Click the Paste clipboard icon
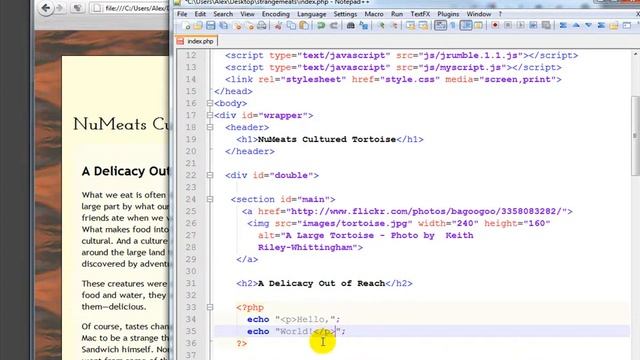This screenshot has width=640, height=360. (x=304, y=26)
